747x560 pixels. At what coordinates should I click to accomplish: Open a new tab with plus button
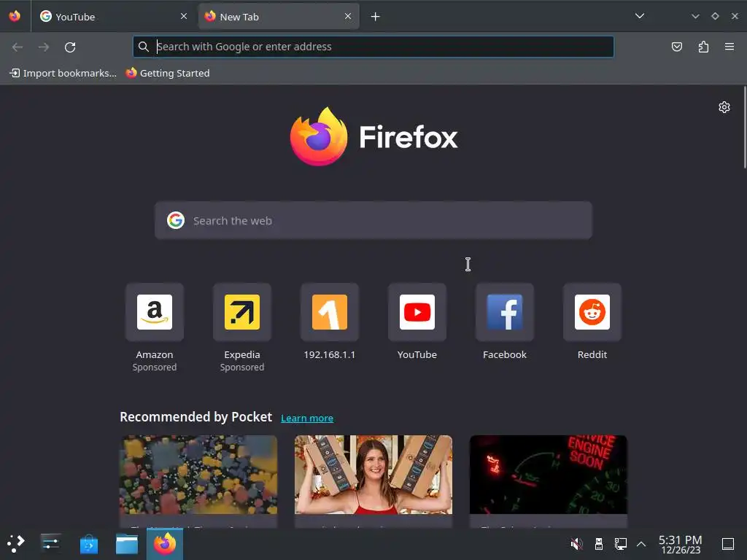(x=376, y=17)
